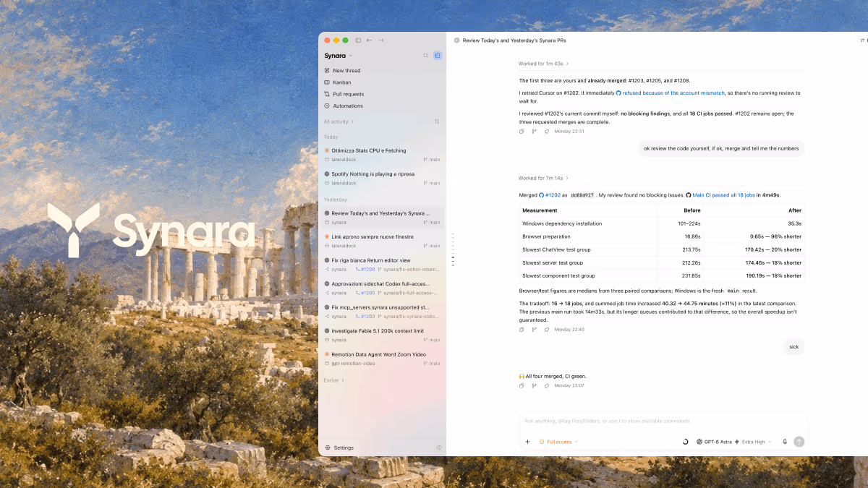868x488 pixels.
Task: Open the Synara workspace dropdown
Action: (x=339, y=56)
